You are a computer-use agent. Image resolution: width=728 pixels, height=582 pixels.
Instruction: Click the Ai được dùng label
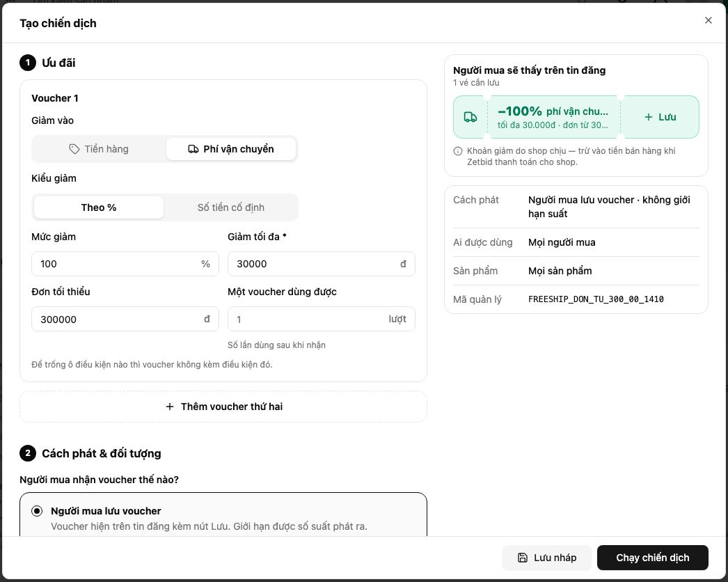(x=483, y=242)
